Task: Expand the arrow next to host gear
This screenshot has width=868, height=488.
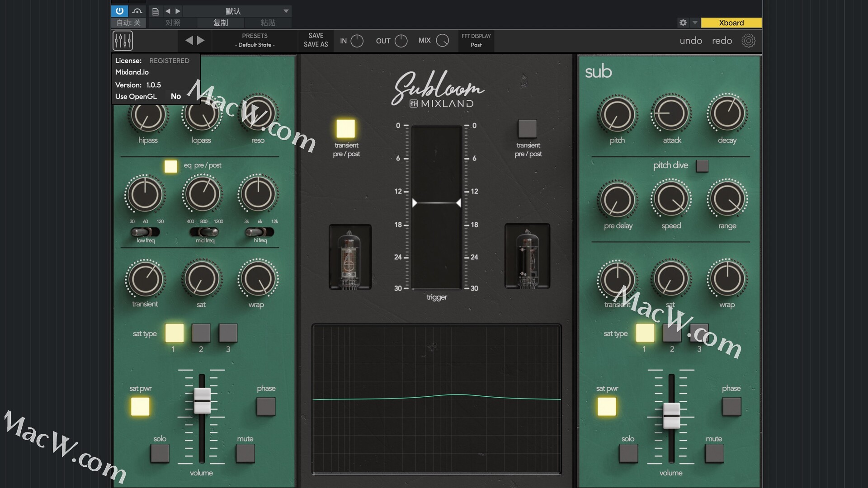Action: coord(695,23)
